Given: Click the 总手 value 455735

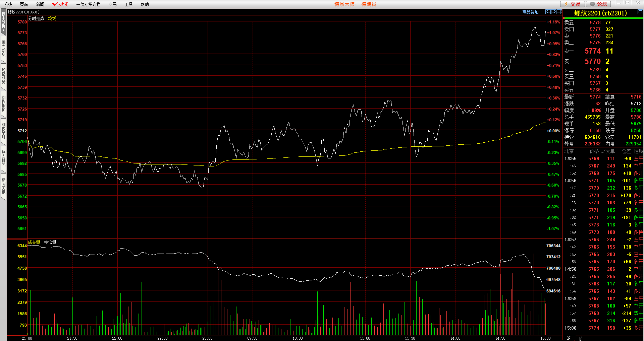Looking at the screenshot, I should [x=593, y=117].
